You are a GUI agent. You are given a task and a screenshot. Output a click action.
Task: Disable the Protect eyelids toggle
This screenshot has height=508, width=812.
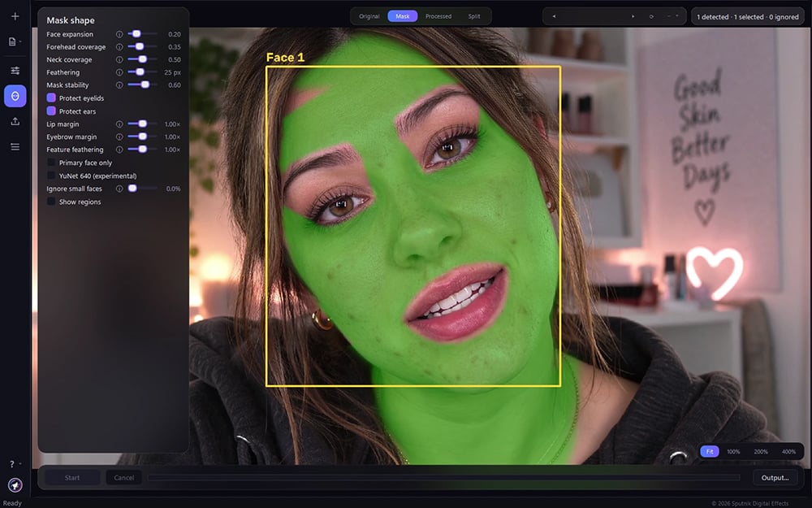pos(51,98)
